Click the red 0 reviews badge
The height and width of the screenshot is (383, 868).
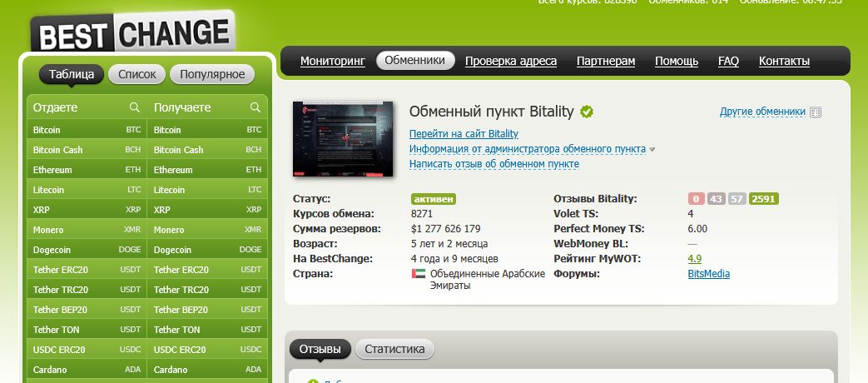tap(697, 199)
